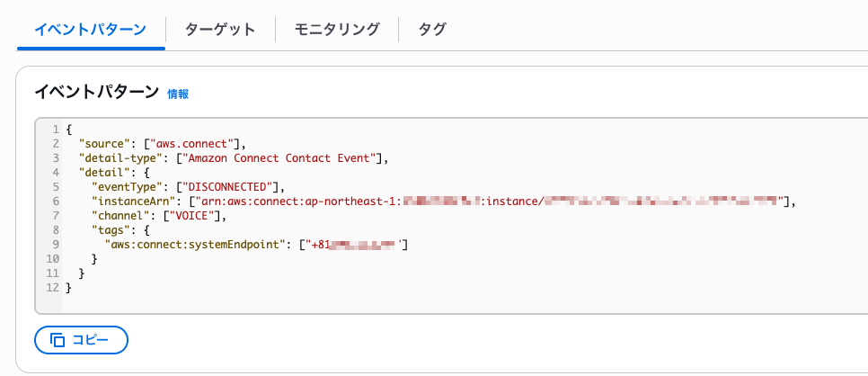This screenshot has width=868, height=376.
Task: Open the モニタリング tab
Action: (337, 29)
